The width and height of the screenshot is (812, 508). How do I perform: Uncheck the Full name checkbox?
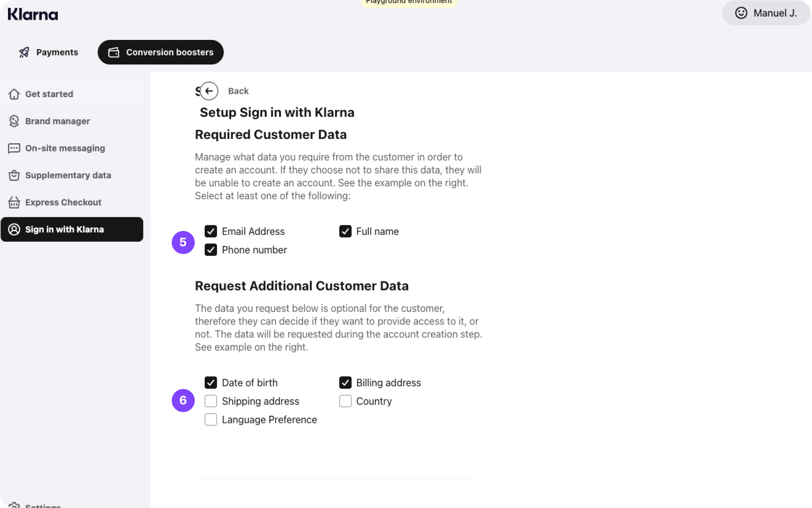[345, 231]
